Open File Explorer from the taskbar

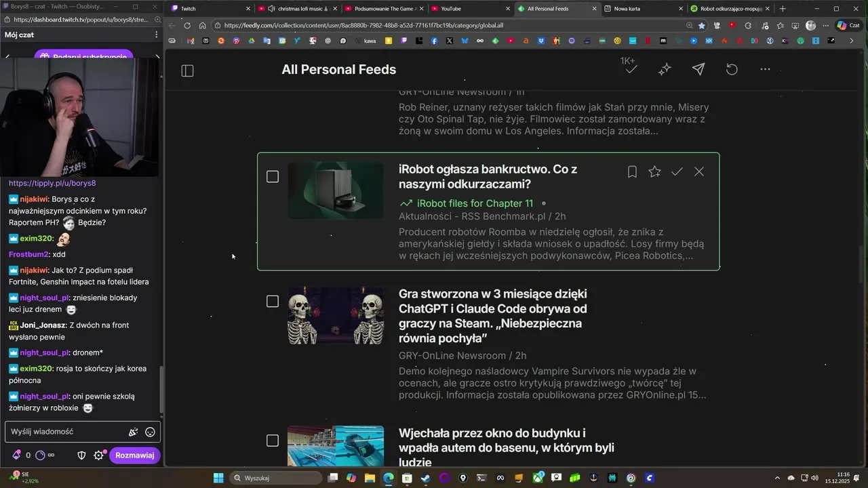pyautogui.click(x=370, y=478)
